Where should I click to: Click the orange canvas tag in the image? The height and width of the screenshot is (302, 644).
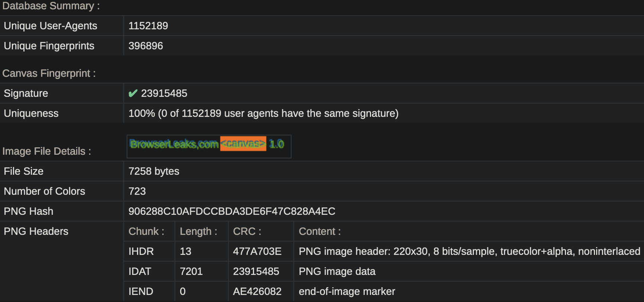(x=243, y=144)
